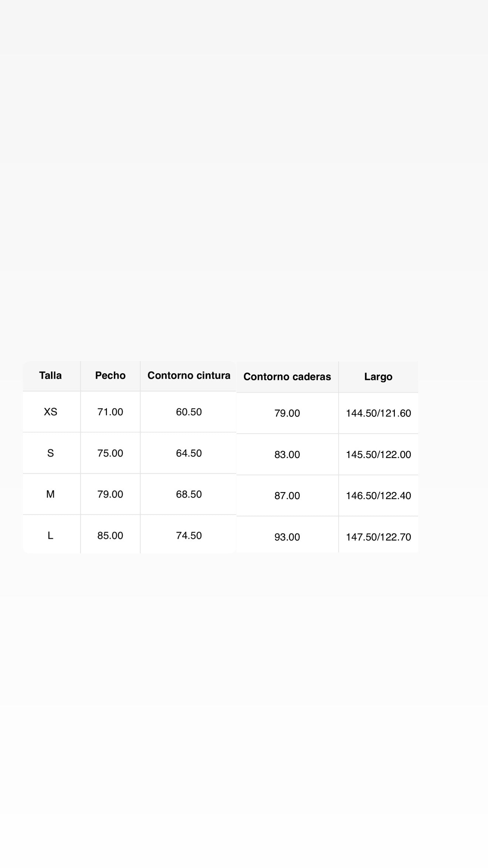
Task: Select the Pecho column header
Action: (x=110, y=376)
